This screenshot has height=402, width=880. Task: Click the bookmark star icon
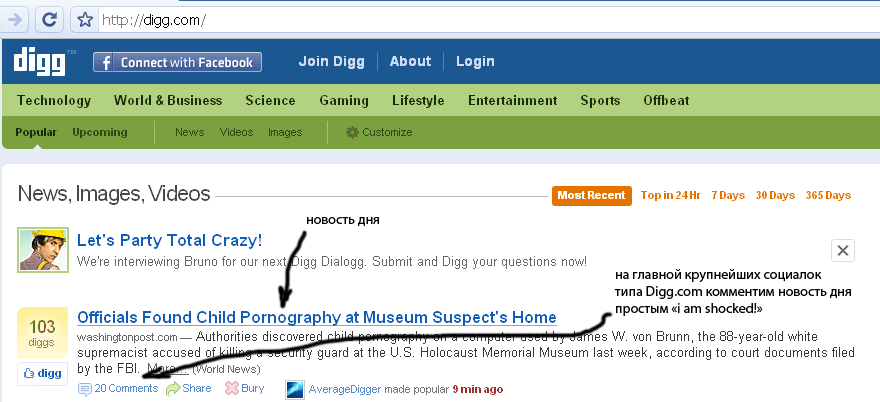[x=86, y=19]
